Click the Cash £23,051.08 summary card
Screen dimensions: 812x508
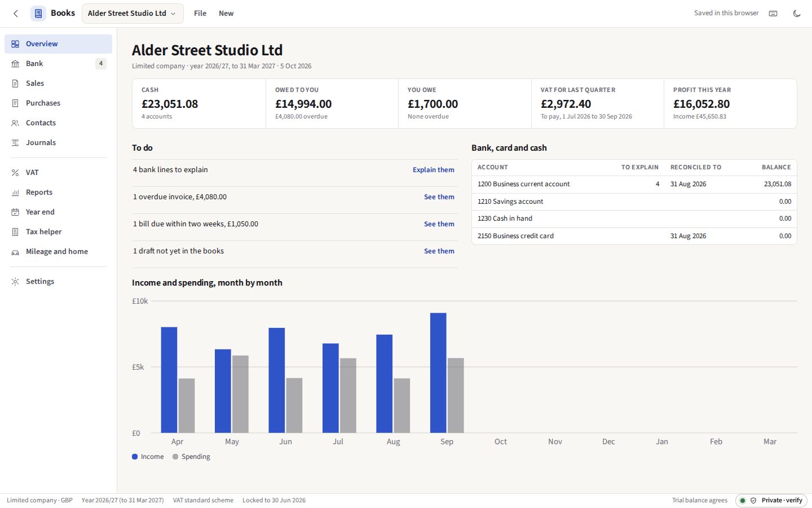[199, 103]
